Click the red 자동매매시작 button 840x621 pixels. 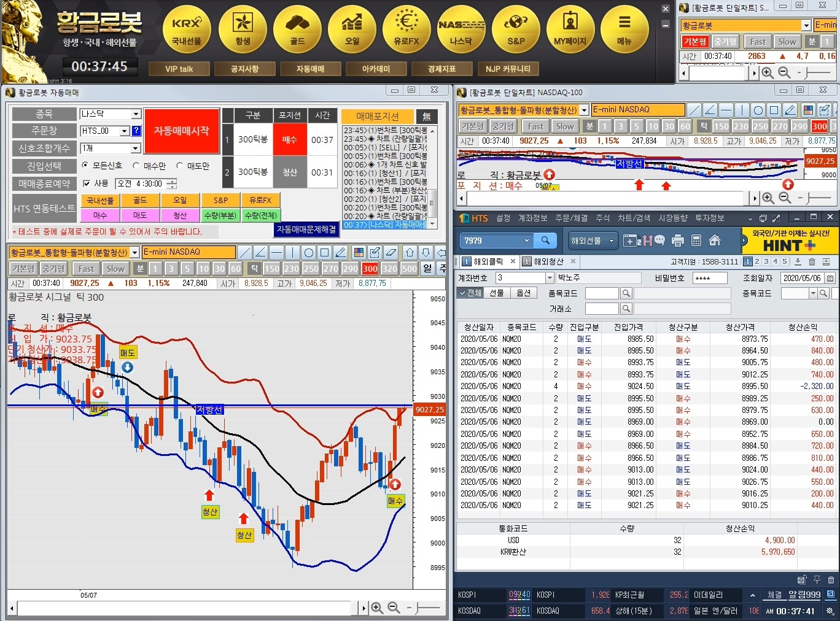[182, 131]
